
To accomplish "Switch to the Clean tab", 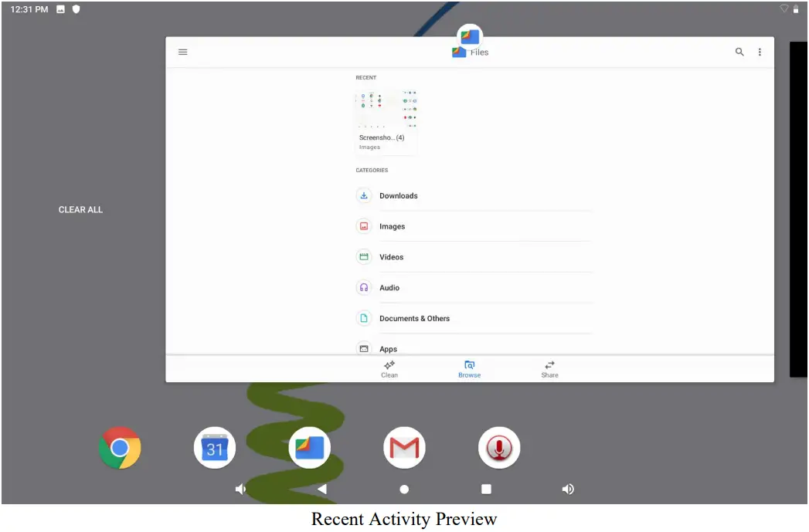I will [389, 369].
